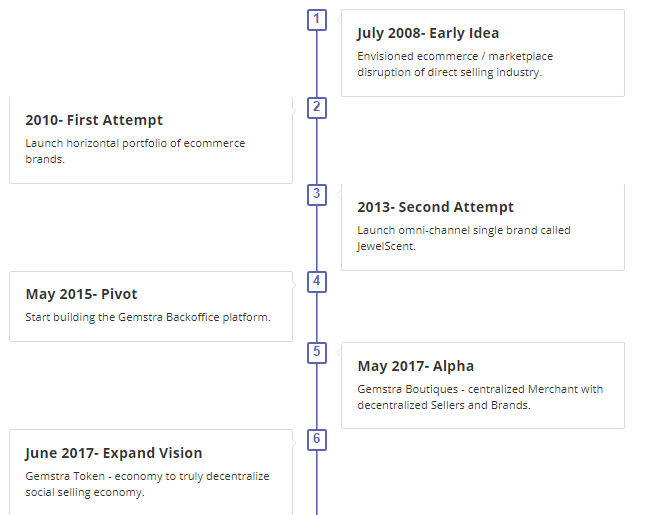
Task: Select the '2013- Second Attempt' heading
Action: 435,207
